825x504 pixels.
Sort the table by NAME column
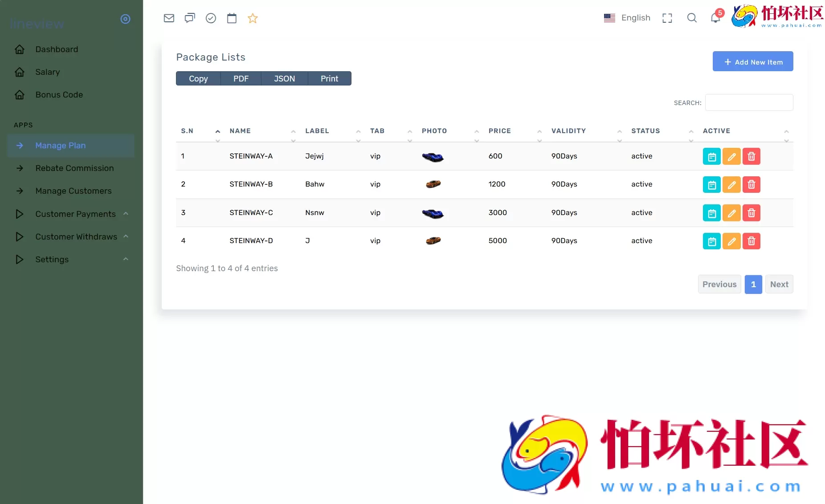click(241, 131)
